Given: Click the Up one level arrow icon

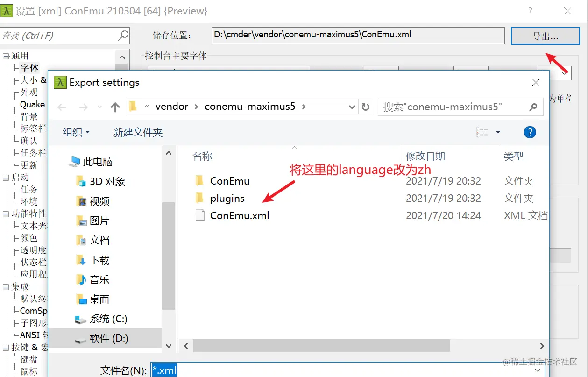Looking at the screenshot, I should 115,107.
